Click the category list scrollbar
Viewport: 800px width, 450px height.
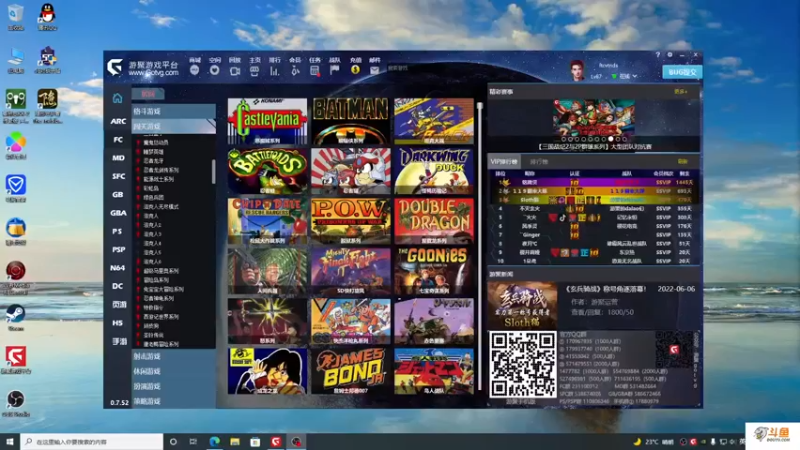[213, 171]
